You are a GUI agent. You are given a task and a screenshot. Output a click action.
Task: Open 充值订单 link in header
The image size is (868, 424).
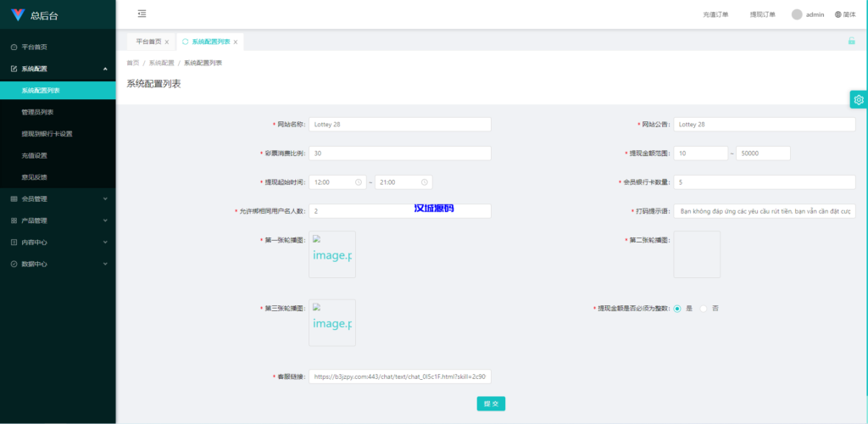(715, 14)
